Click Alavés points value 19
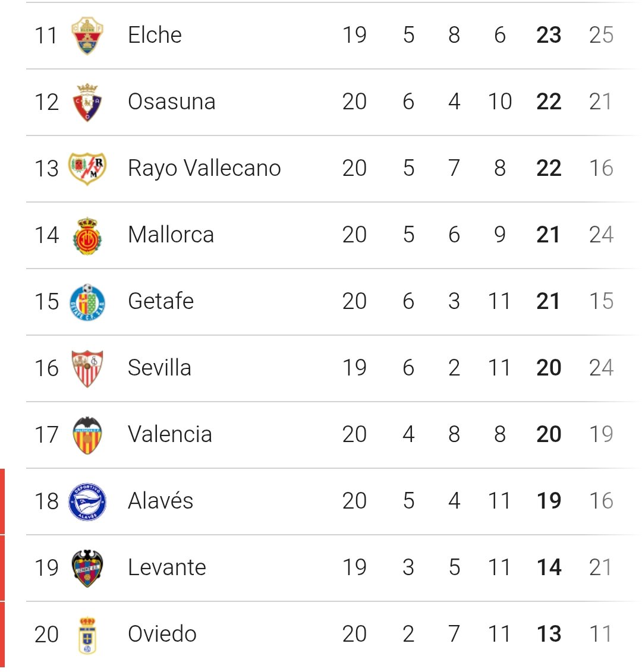This screenshot has width=642, height=672. pos(548,501)
